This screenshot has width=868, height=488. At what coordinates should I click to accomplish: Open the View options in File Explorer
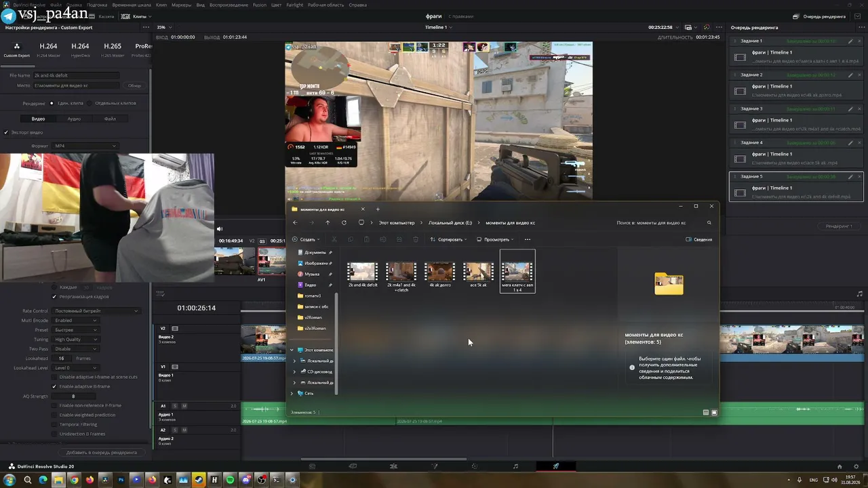click(x=495, y=239)
